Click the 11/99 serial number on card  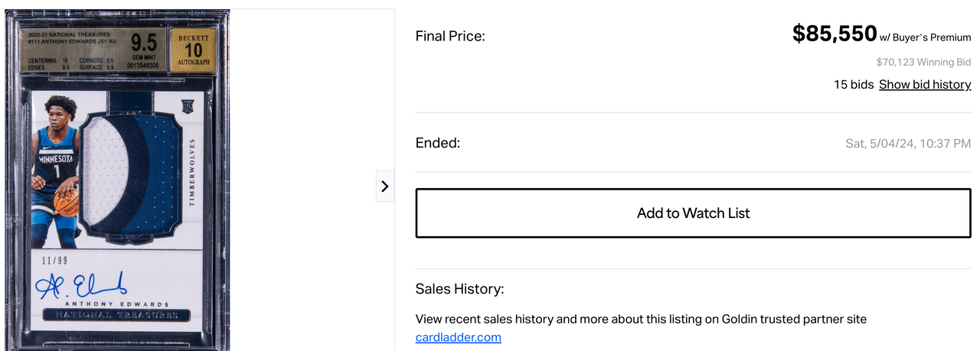tap(55, 261)
